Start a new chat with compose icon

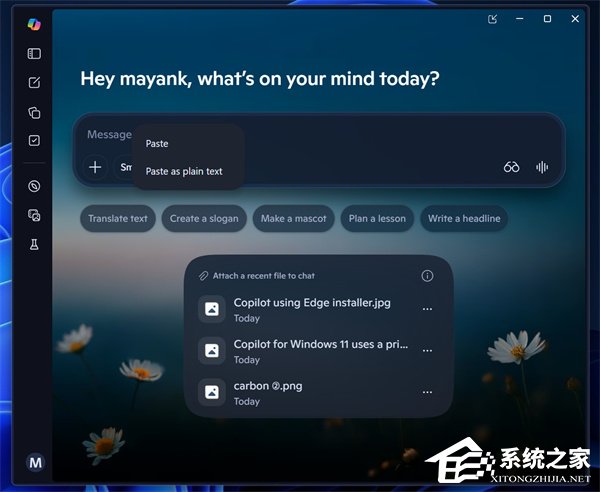(x=34, y=82)
